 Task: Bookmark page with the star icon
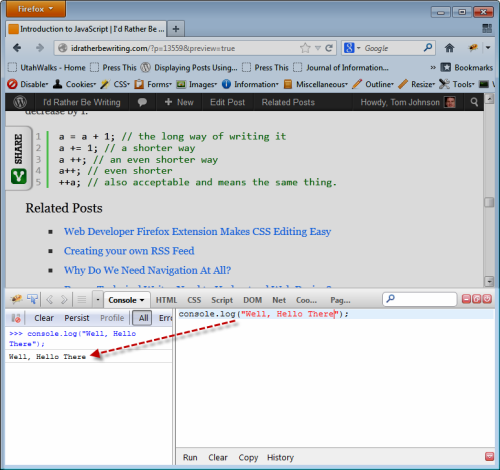tap(305, 48)
